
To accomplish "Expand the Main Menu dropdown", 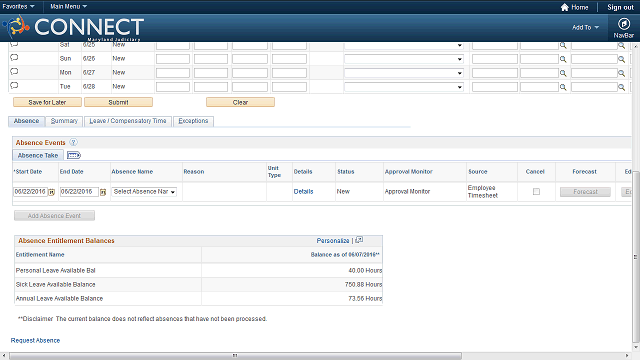I will [68, 7].
